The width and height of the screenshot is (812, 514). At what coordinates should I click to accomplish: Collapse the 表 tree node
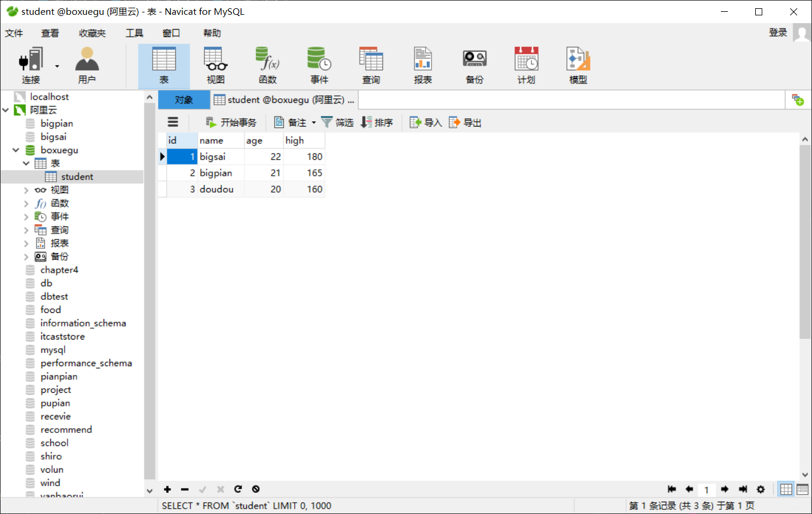[26, 163]
